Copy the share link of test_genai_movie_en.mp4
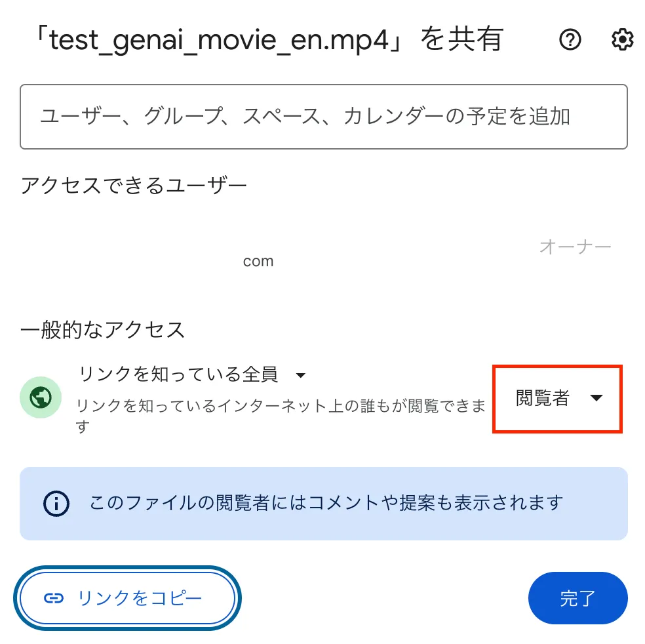This screenshot has width=645, height=644. [127, 597]
